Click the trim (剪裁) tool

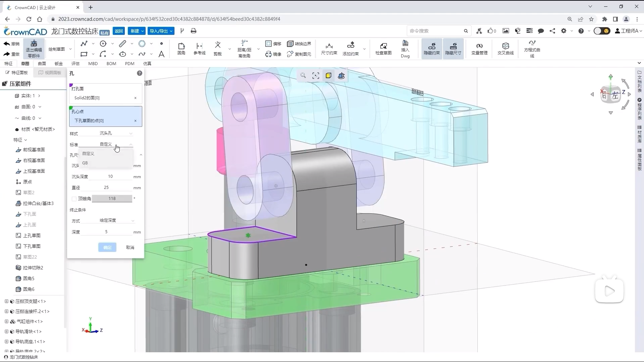(x=218, y=49)
